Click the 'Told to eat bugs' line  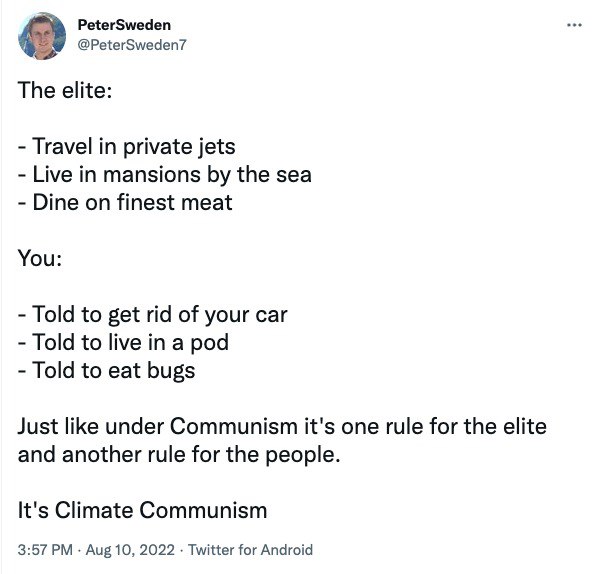(x=107, y=370)
